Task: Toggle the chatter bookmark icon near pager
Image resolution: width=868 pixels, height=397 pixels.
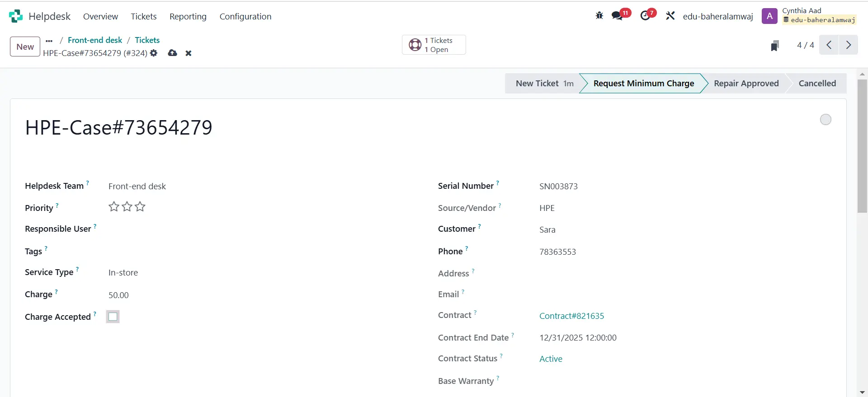Action: [x=775, y=46]
